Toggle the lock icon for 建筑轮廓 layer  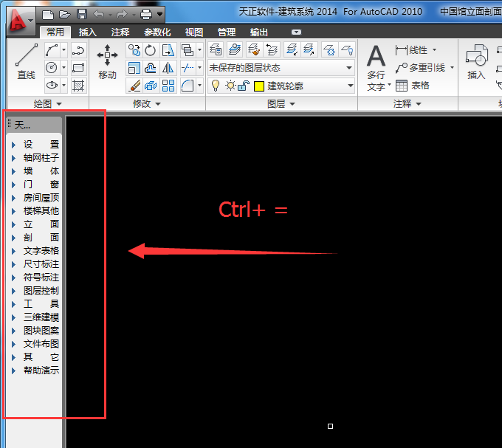point(244,86)
